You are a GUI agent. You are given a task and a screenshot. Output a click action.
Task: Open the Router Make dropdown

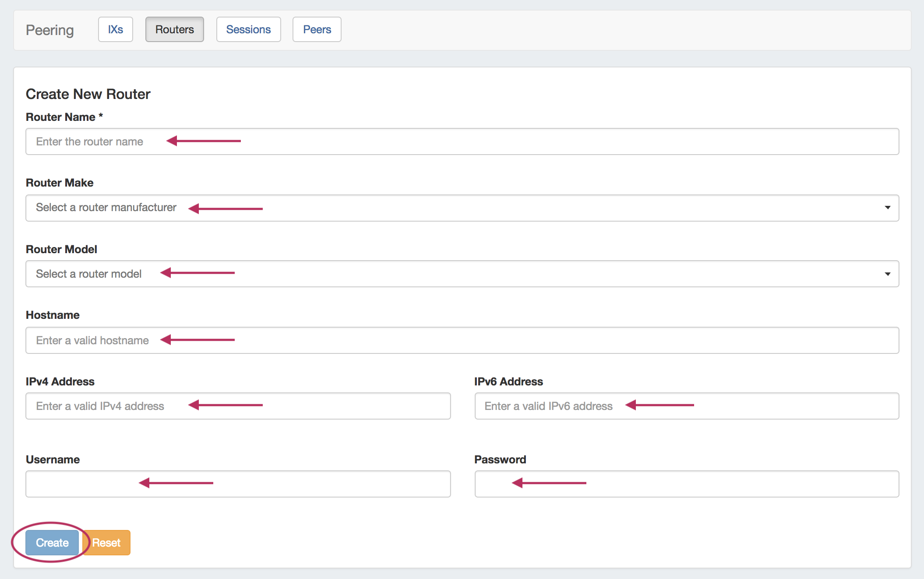pyautogui.click(x=462, y=208)
